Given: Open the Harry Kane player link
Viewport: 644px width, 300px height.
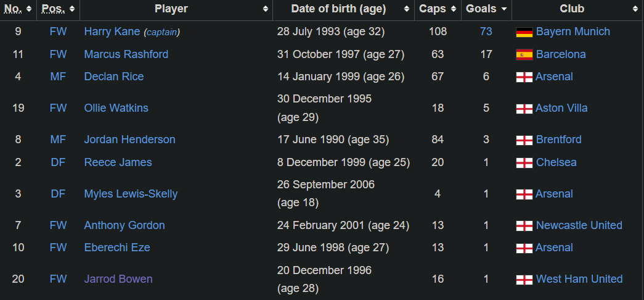Looking at the screenshot, I should click(x=112, y=31).
